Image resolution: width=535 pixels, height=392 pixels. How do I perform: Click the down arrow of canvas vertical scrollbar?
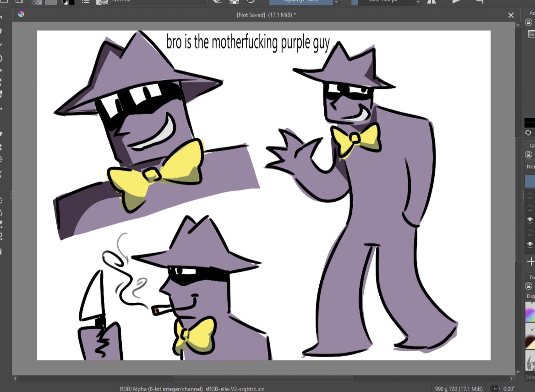tap(518, 372)
